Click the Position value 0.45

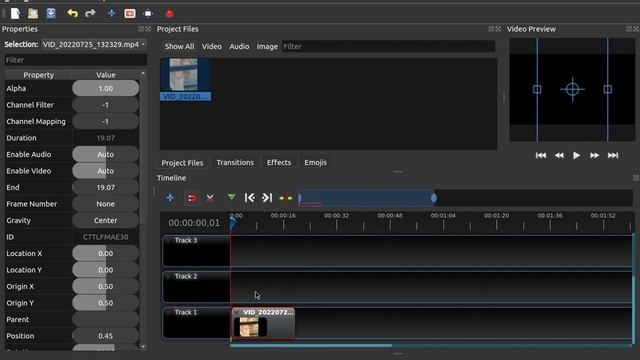106,336
